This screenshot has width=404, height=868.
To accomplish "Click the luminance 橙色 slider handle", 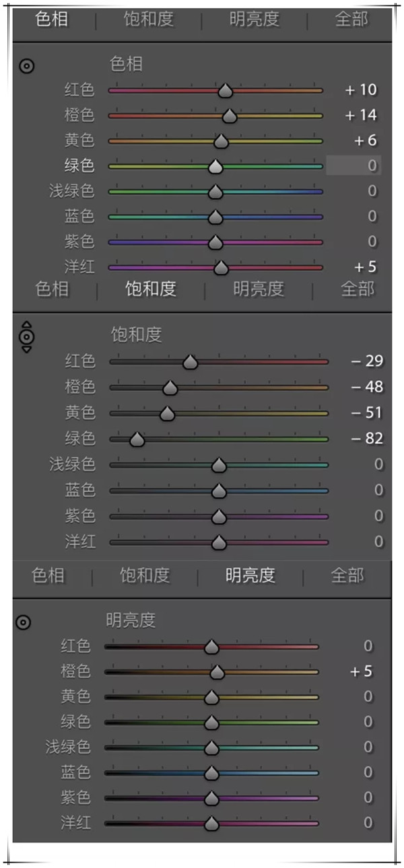I will [216, 672].
